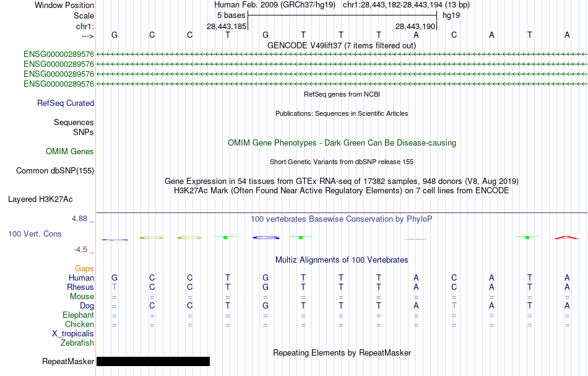Click Multiz Alignments of 100 Vertebrates title

(x=342, y=260)
